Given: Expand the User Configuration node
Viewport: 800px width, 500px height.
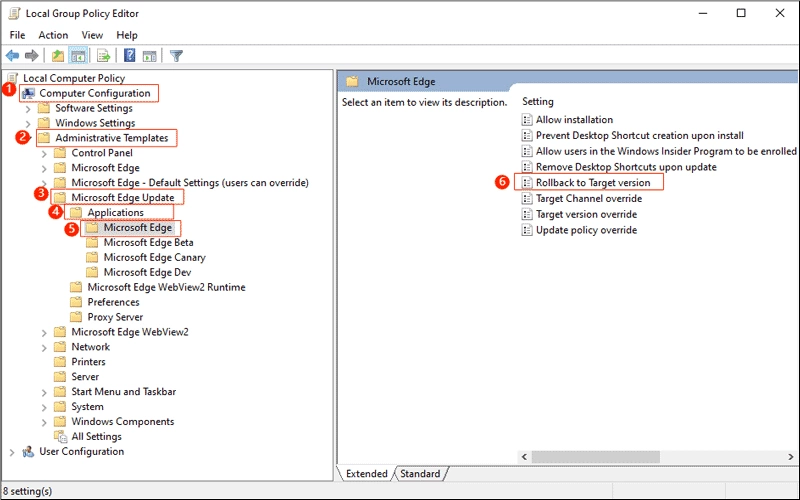Looking at the screenshot, I should tap(12, 452).
